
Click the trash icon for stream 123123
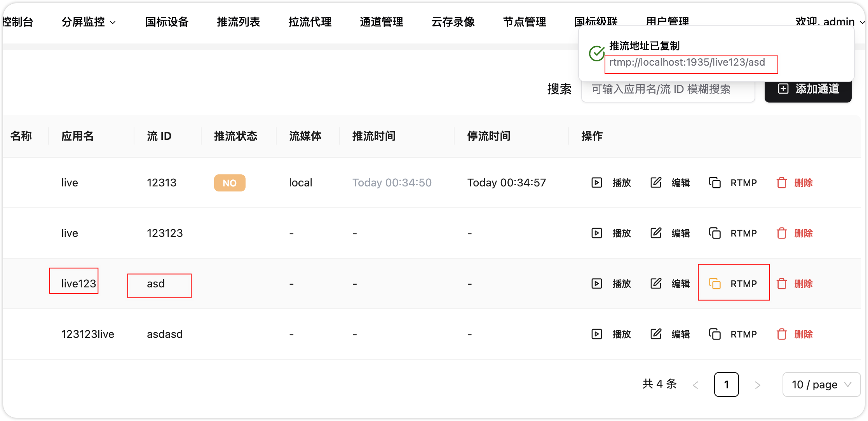click(x=781, y=233)
